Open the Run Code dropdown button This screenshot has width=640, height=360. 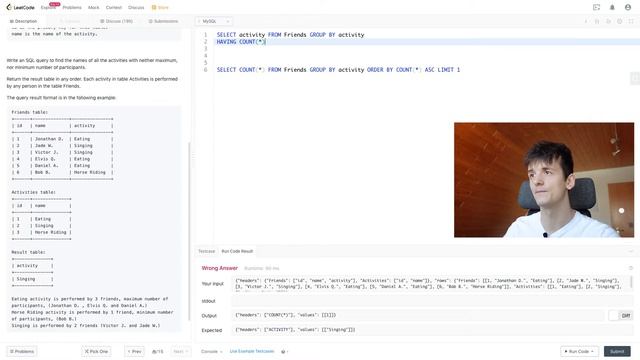(579, 351)
